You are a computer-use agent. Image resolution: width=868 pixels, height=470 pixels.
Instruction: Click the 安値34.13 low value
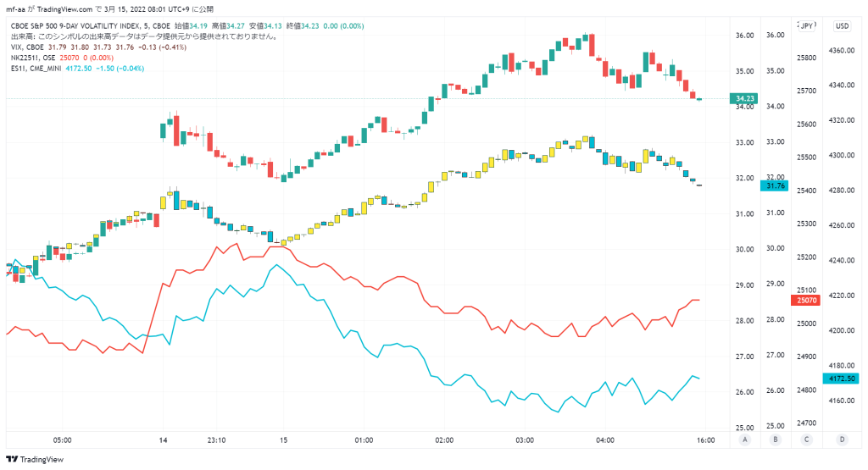click(265, 26)
